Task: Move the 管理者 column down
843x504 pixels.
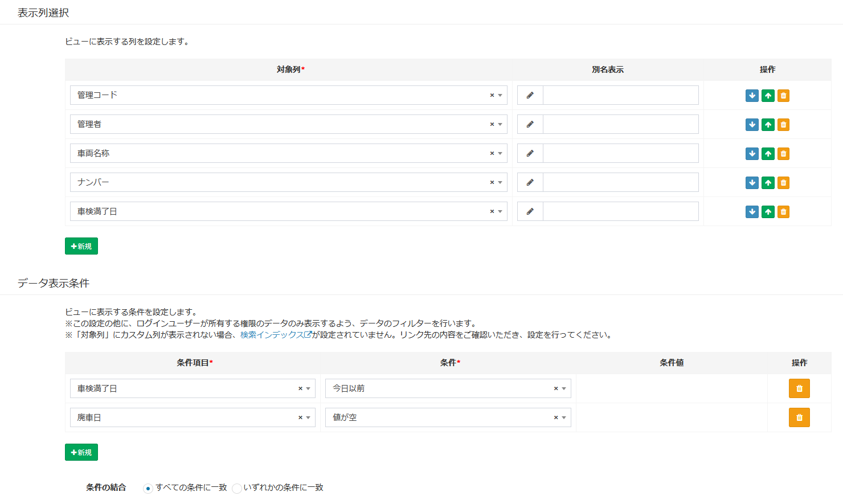Action: pos(752,125)
